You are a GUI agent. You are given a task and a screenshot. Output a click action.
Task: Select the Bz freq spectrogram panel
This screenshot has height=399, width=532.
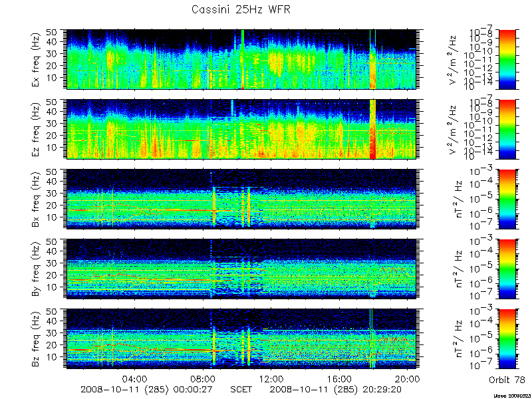pyautogui.click(x=241, y=338)
